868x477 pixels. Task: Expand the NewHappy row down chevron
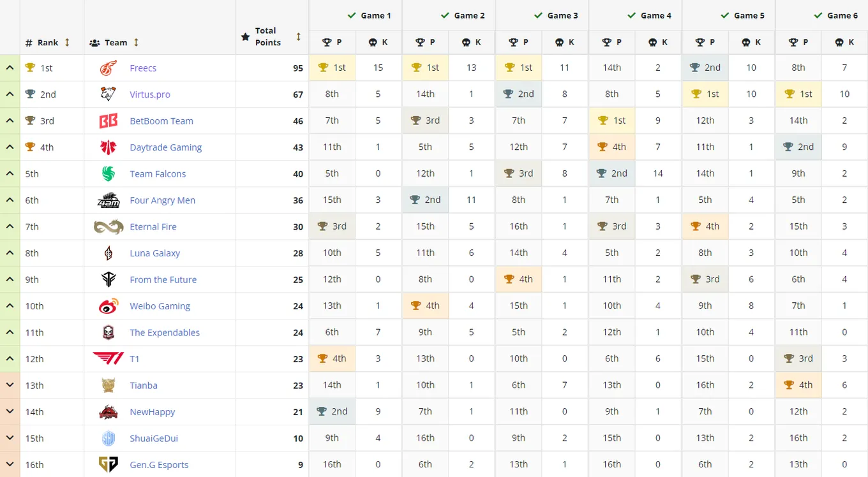click(x=10, y=412)
